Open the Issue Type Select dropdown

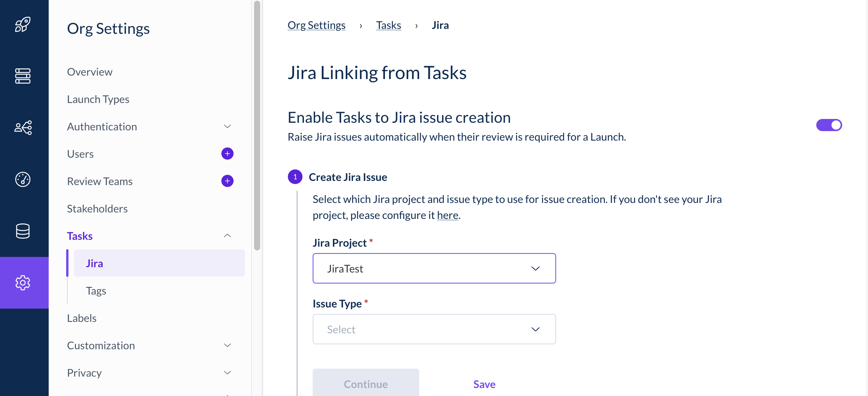(434, 329)
